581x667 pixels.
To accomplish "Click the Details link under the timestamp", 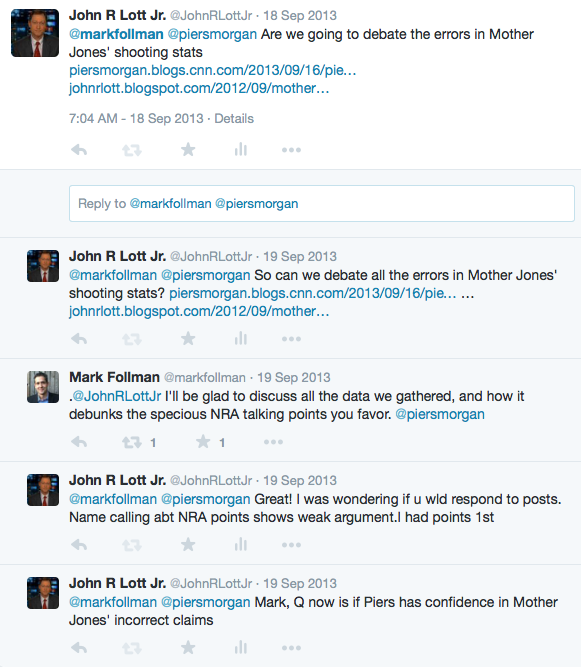I will click(x=234, y=118).
